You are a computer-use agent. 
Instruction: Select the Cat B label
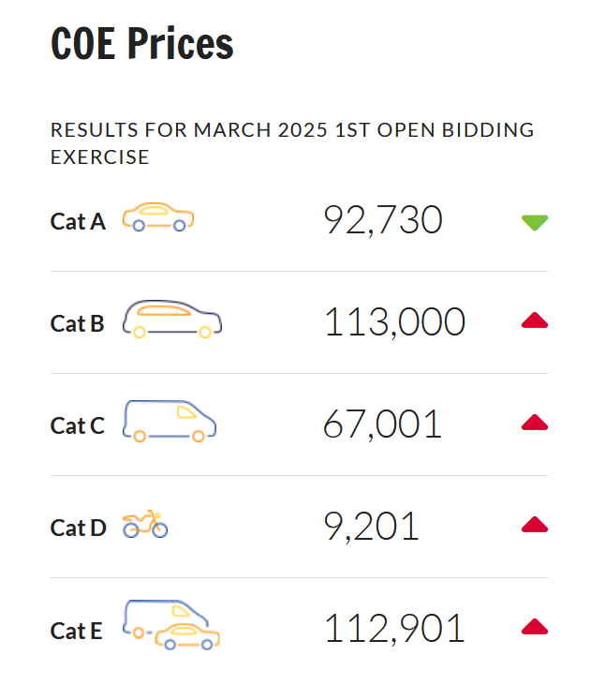coord(77,323)
